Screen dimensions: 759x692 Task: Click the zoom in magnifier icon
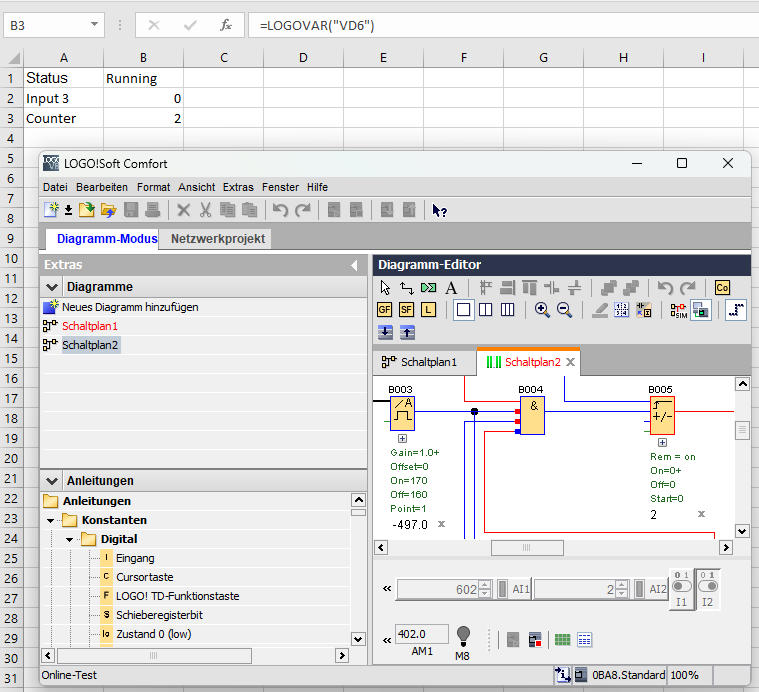(x=542, y=310)
